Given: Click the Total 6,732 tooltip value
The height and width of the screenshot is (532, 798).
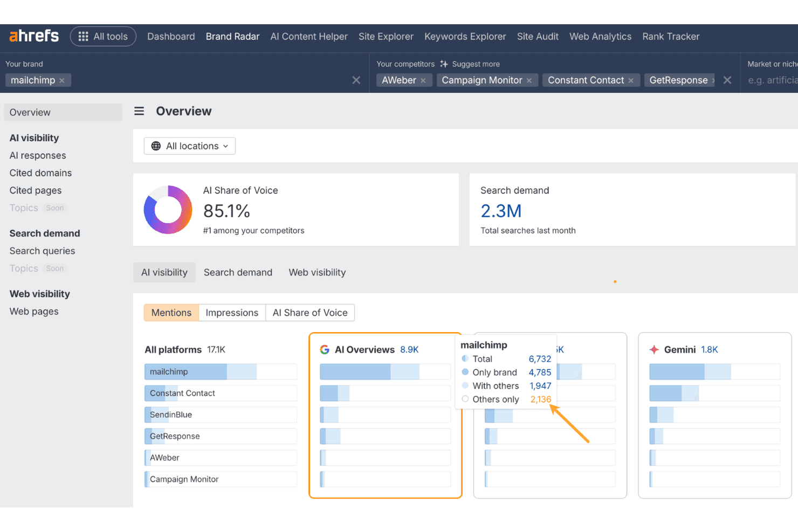Looking at the screenshot, I should (540, 359).
